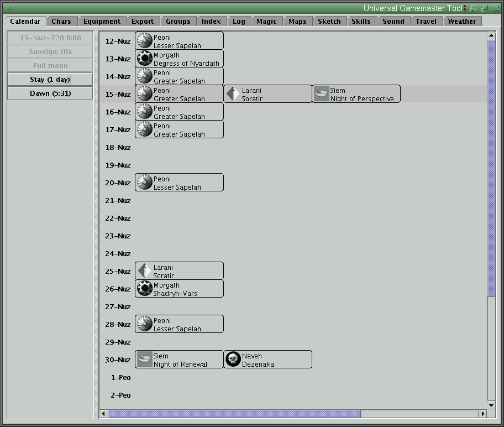
Task: Click the horizontal scrollbar left arrow
Action: click(x=103, y=414)
